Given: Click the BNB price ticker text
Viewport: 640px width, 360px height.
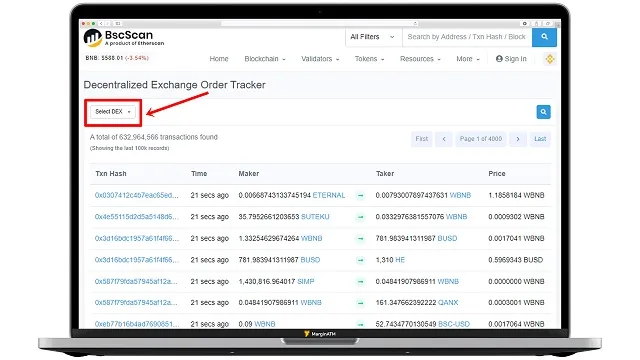Looking at the screenshot, I should [x=117, y=58].
